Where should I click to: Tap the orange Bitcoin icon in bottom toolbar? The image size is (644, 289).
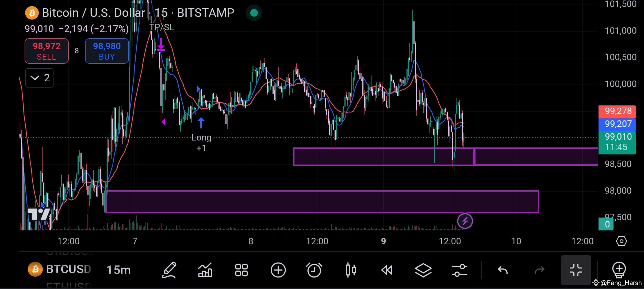click(35, 269)
